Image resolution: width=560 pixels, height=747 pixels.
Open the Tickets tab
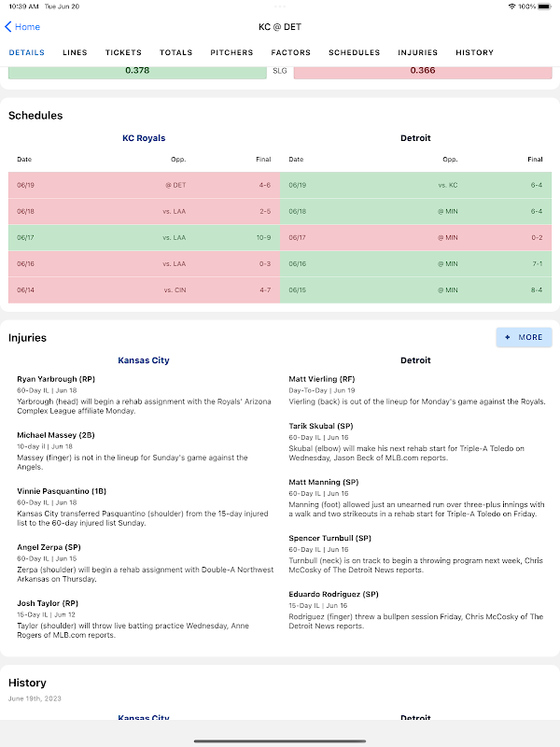[123, 52]
